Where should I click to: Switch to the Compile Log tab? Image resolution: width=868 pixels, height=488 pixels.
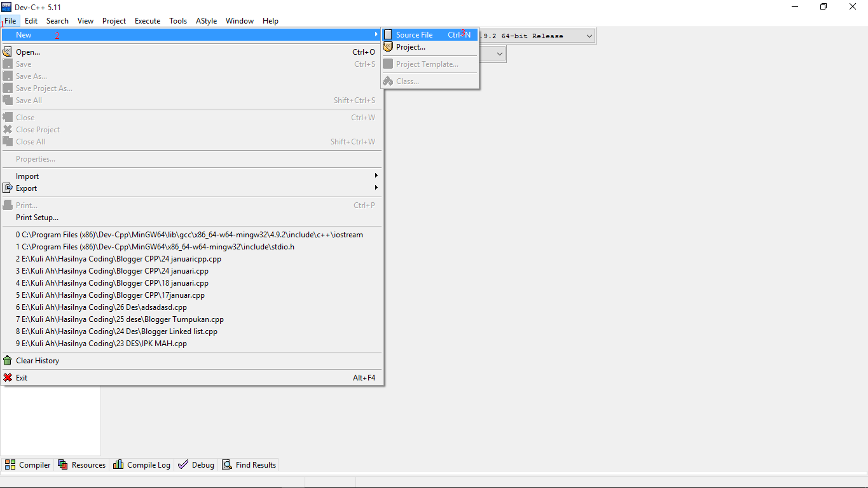click(x=142, y=465)
